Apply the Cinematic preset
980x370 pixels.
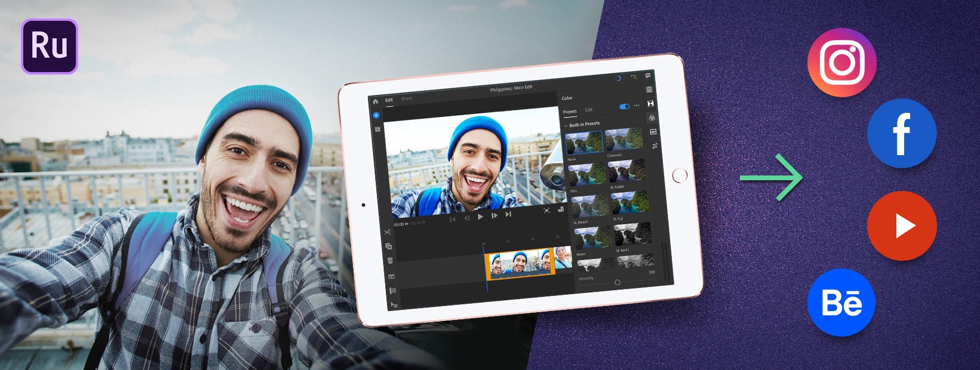coord(623,139)
